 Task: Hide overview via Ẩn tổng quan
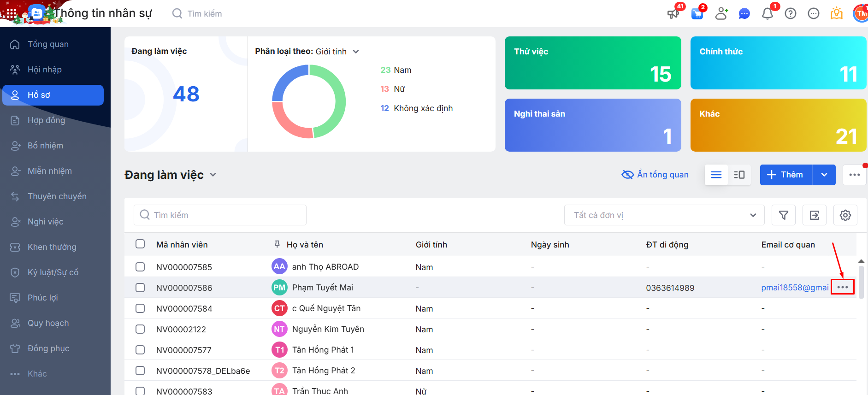(x=655, y=175)
